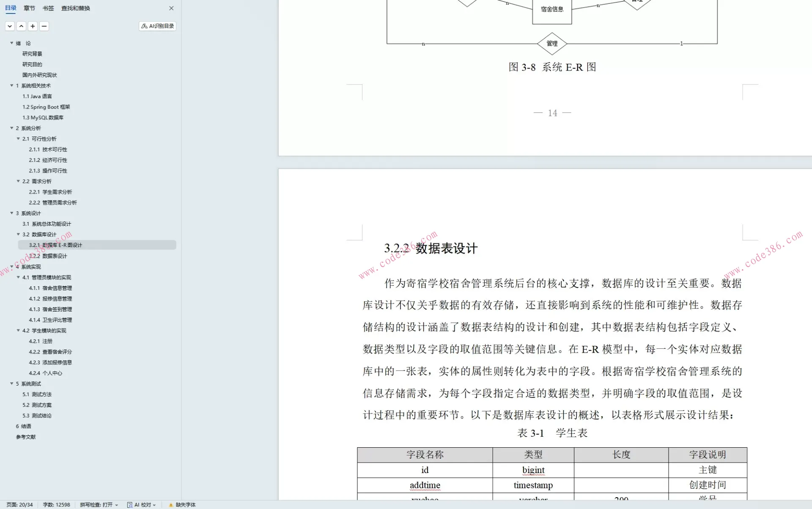Click the 字数: 12598 word count
The image size is (812, 509).
tap(56, 505)
